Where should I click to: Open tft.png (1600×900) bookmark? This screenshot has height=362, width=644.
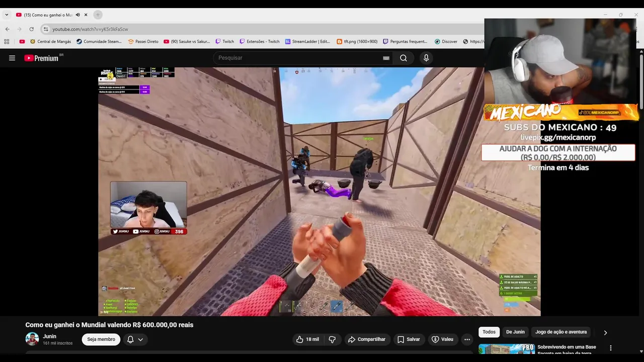357,42
